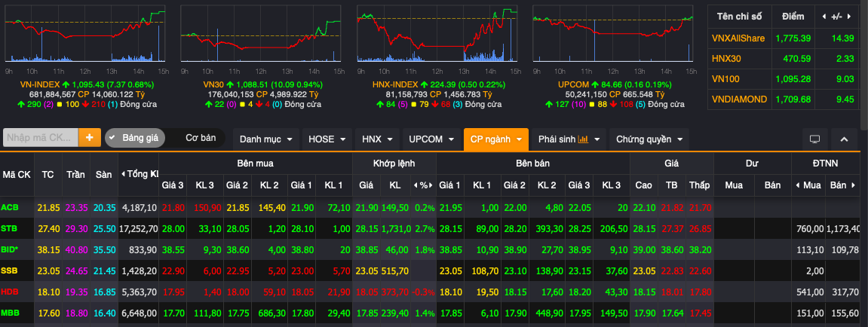Viewport: 868px width, 327px height.
Task: Click left arrow before ĐTNN Mua header
Action: tap(799, 185)
